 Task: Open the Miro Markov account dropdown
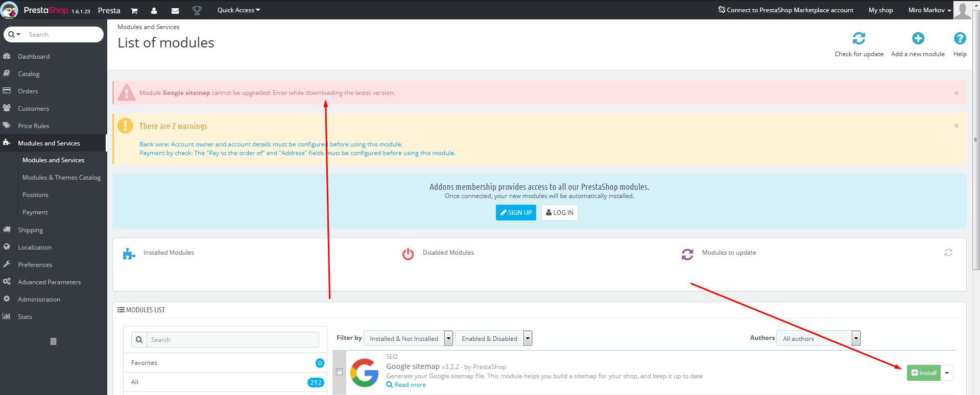tap(929, 10)
